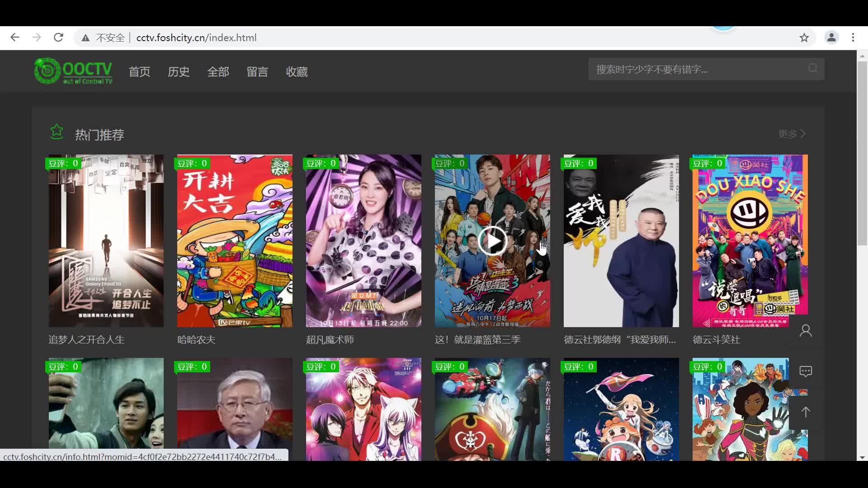Open title link 哈哈农夫
Viewport: 868px width, 488px height.
click(196, 339)
